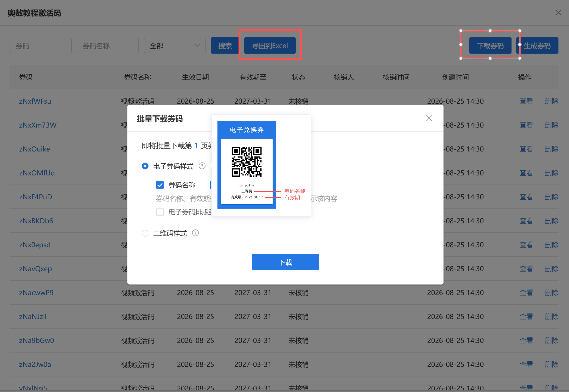This screenshot has height=392, width=569.
Task: Click the 核销人 column header
Action: coord(344,77)
